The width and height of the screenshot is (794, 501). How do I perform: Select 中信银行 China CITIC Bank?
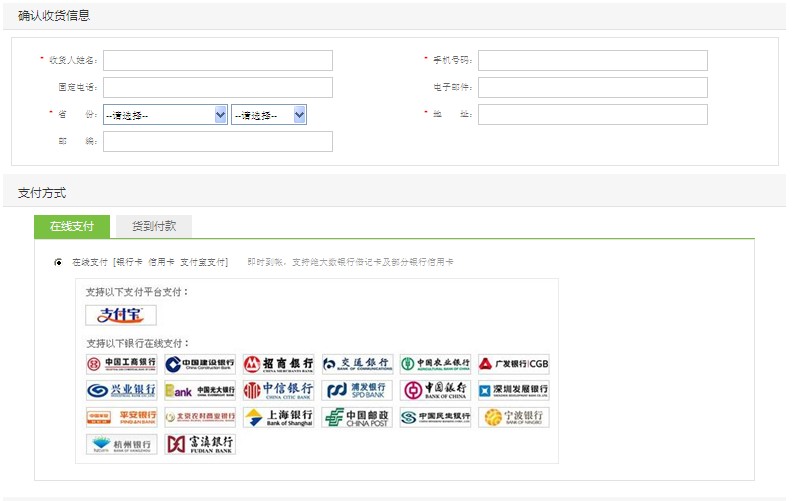(x=279, y=391)
